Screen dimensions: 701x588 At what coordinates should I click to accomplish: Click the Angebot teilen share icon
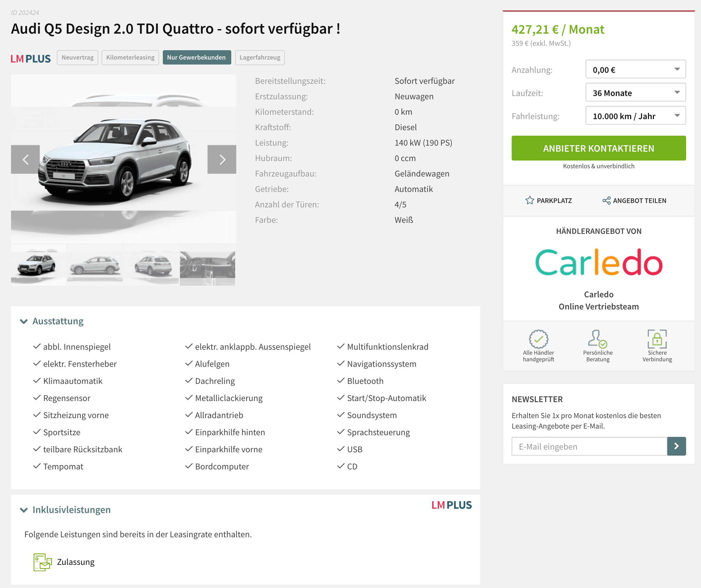(x=606, y=201)
